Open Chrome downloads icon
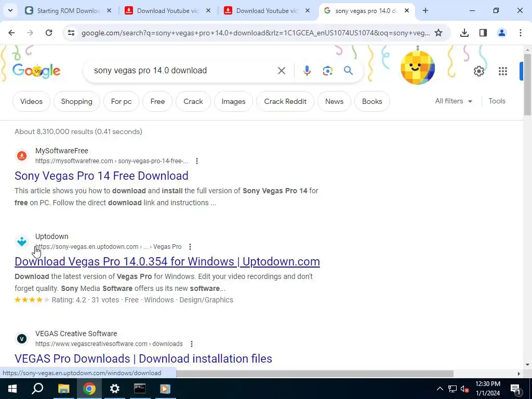532x399 pixels. [464, 33]
